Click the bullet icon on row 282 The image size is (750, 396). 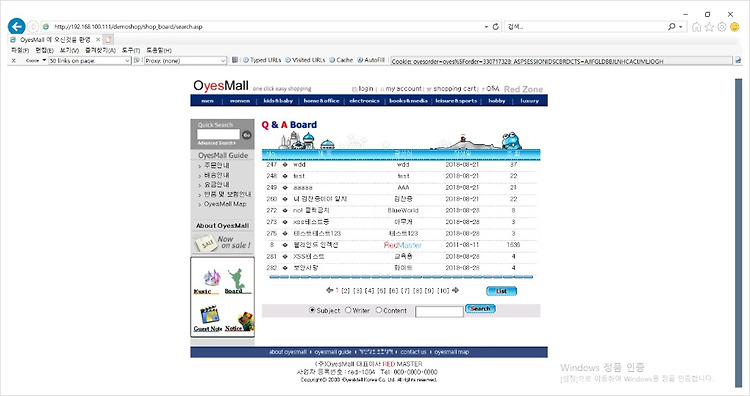(285, 268)
